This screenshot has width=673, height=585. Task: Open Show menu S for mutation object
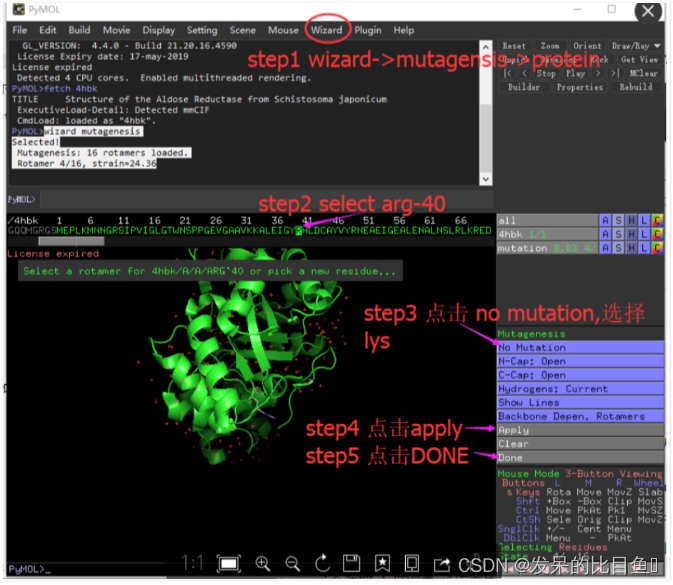tap(618, 248)
